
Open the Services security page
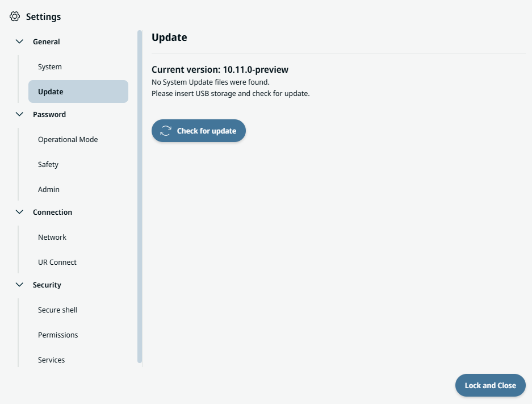[x=52, y=360]
